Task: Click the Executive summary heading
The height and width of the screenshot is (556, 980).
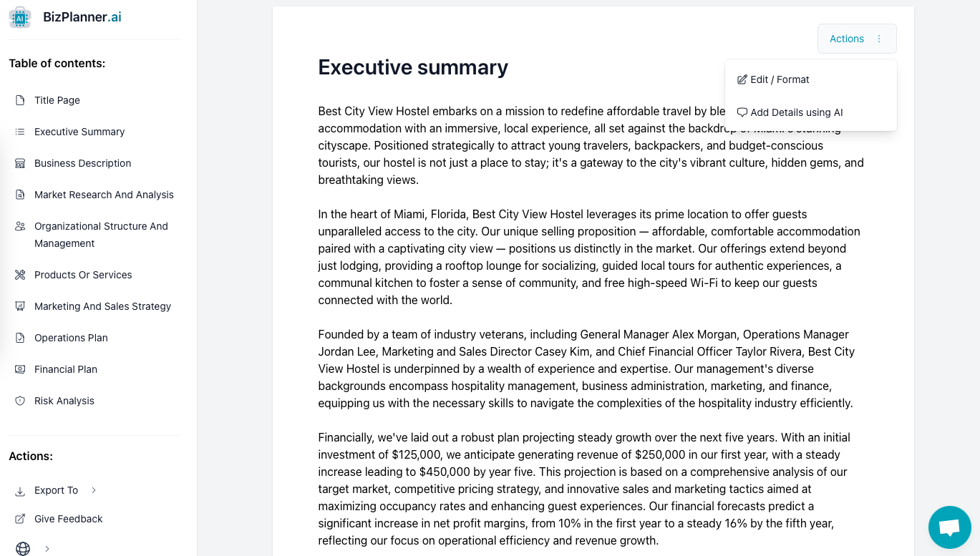Action: [x=413, y=67]
